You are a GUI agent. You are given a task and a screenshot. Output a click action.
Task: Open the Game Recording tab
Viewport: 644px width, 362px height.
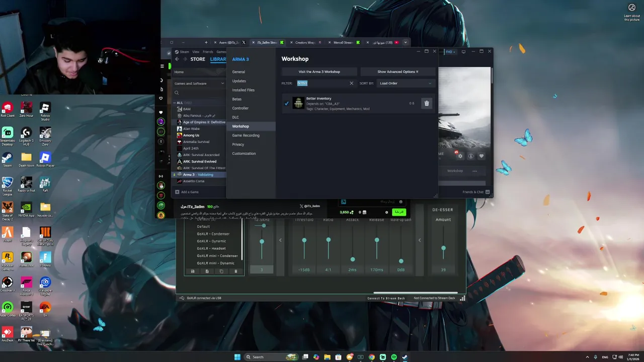coord(246,135)
